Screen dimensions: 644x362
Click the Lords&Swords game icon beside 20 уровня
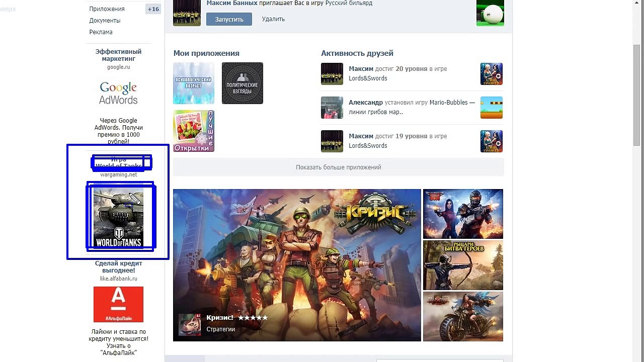(492, 74)
